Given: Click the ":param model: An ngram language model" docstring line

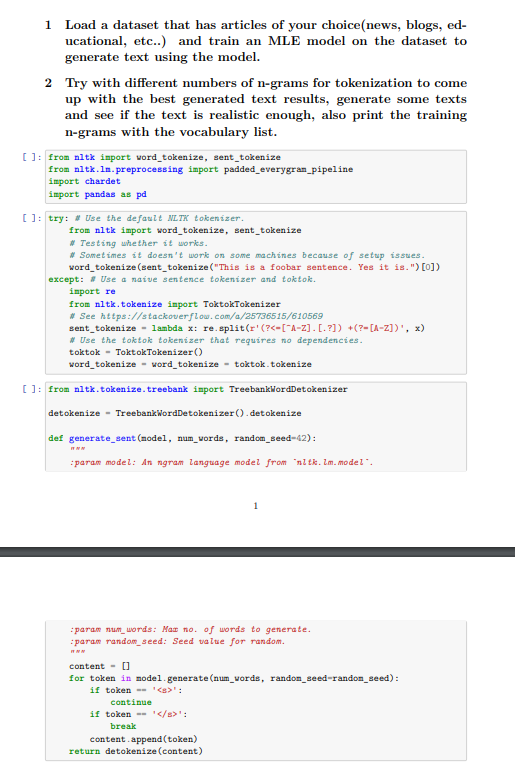Looking at the screenshot, I should 221,462.
